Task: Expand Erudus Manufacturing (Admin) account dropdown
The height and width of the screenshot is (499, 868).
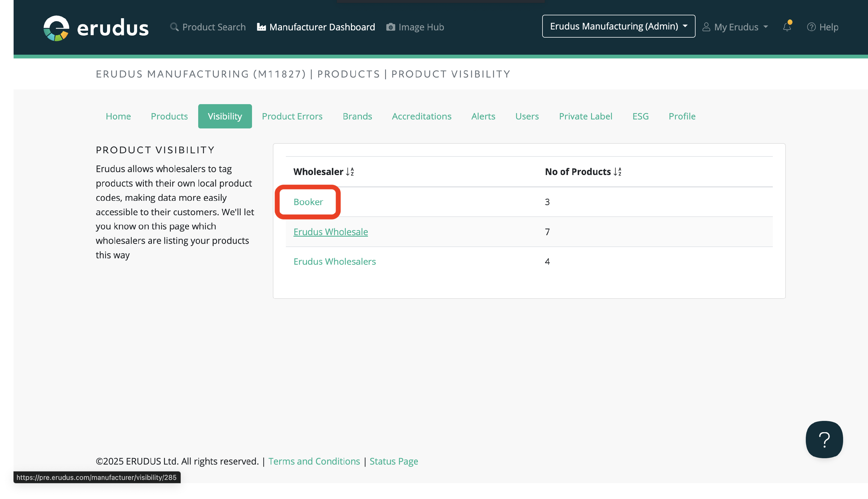Action: (618, 26)
